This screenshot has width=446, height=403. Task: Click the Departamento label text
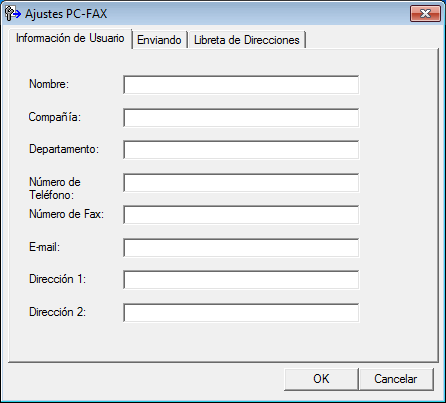(x=64, y=149)
